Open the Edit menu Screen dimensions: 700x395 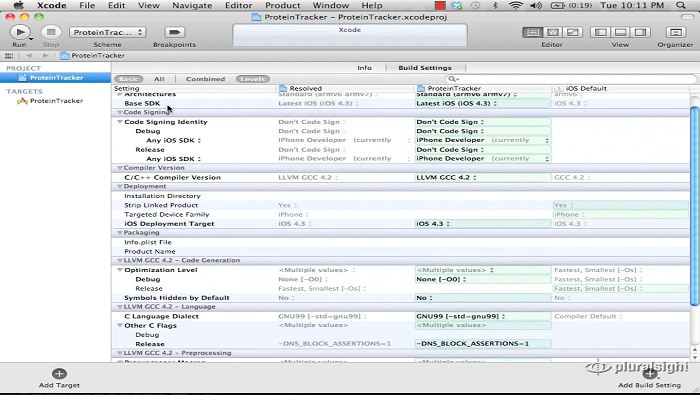click(x=117, y=5)
